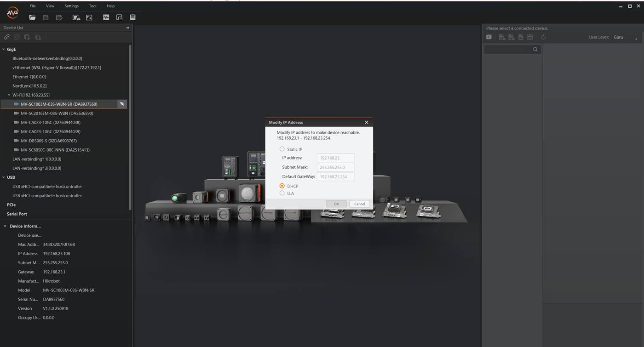Click the save floppy disk toolbar icon
Screen dimensions: 644x347
pyautogui.click(x=46, y=17)
